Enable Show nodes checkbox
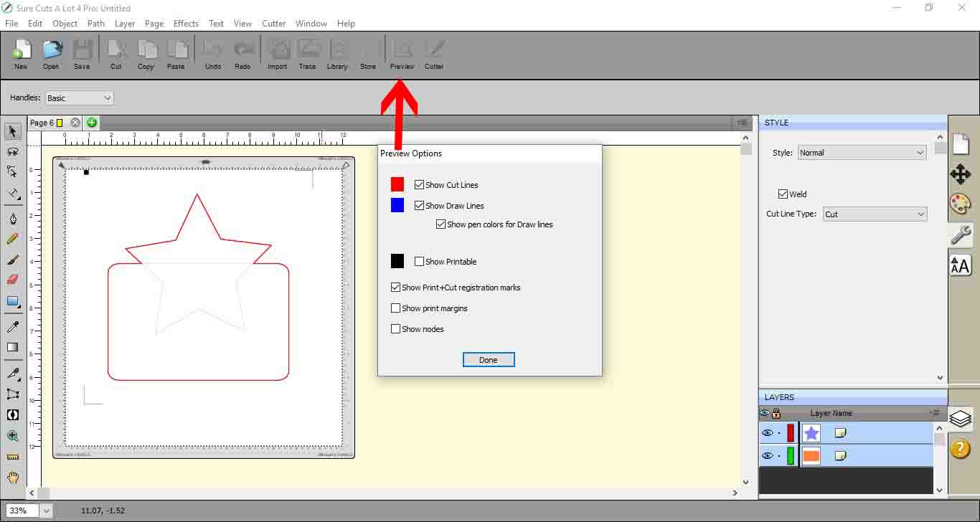 click(396, 329)
